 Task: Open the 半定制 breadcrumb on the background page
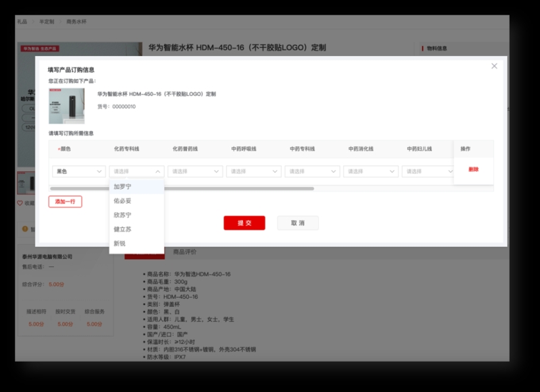pos(47,22)
